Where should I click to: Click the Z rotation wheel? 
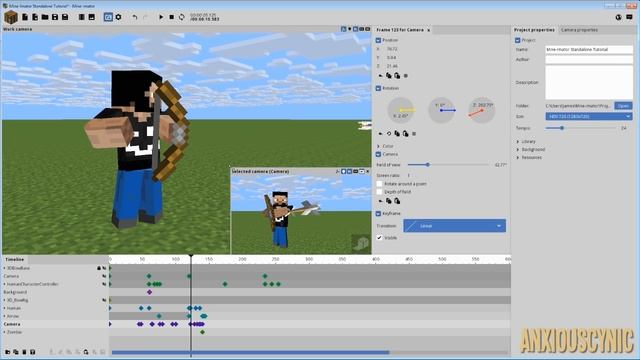[482, 110]
